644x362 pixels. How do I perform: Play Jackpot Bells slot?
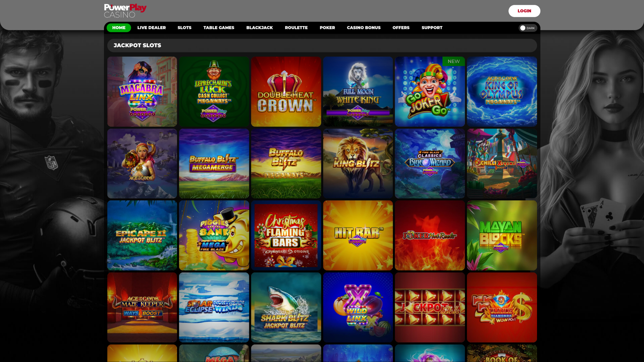click(x=430, y=307)
